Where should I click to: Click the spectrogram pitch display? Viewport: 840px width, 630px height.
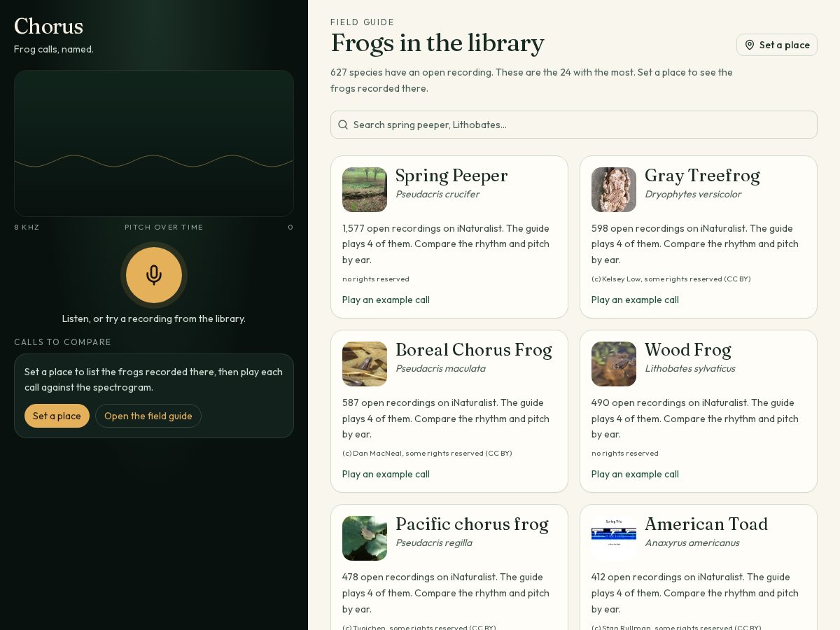(x=154, y=143)
